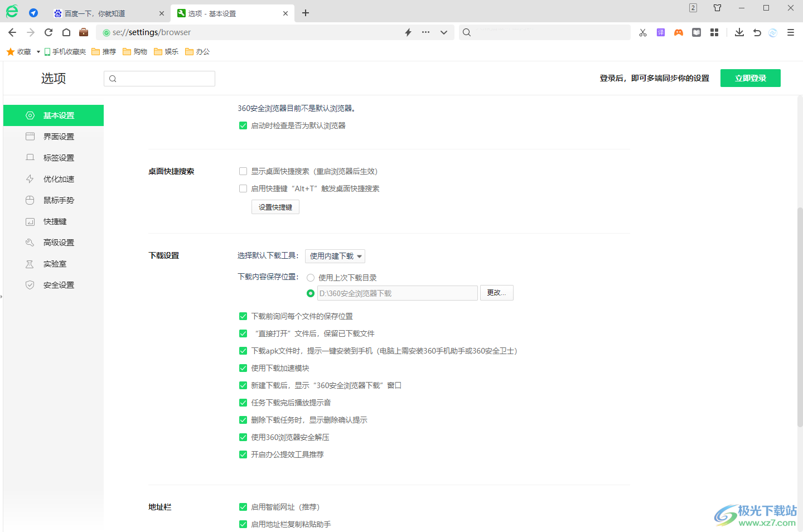The image size is (803, 532).
Task: Click the 更改... download path button
Action: pyautogui.click(x=497, y=293)
